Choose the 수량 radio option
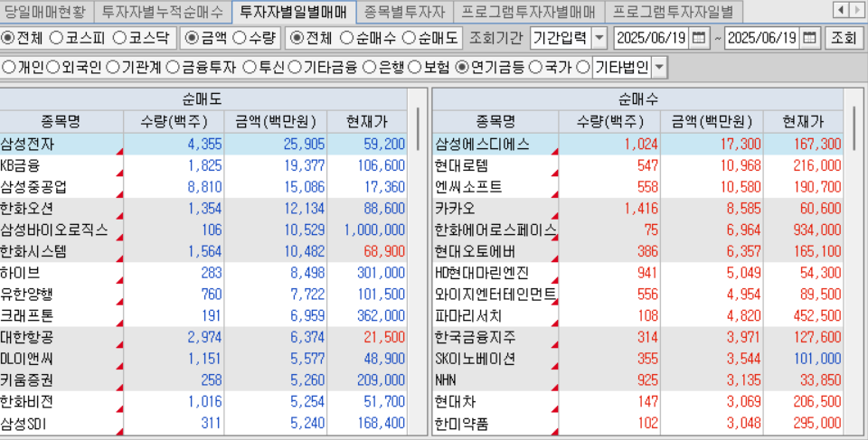 pos(239,38)
